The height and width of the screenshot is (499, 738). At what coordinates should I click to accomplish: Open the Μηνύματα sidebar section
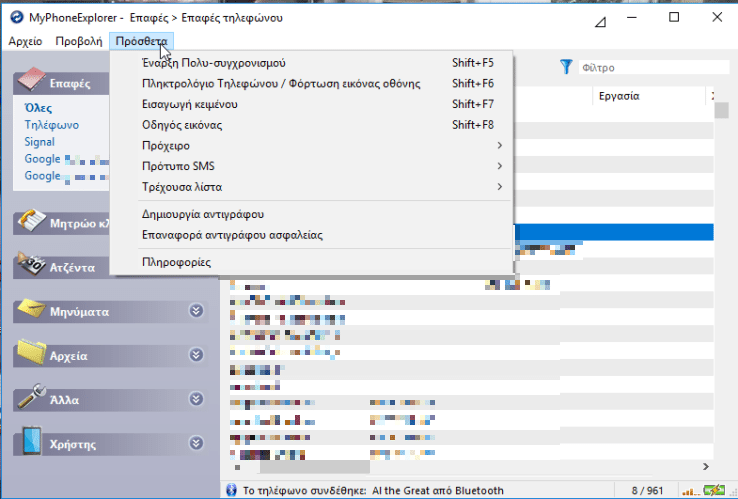tap(111, 312)
